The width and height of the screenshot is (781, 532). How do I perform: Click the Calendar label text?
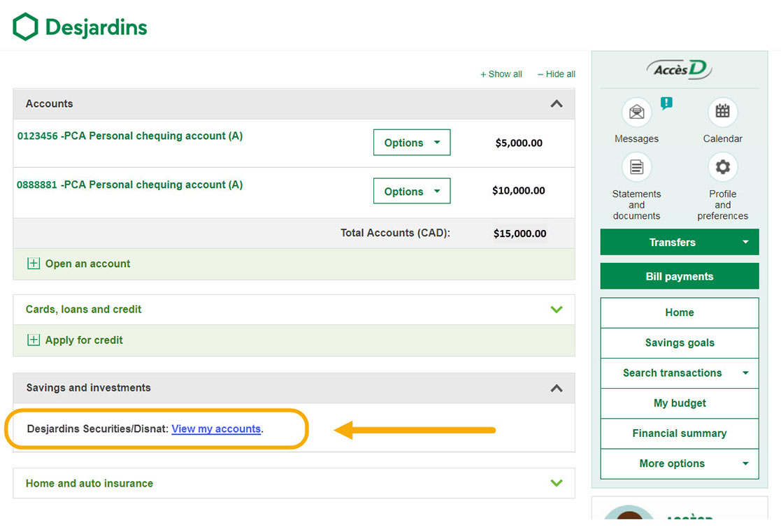click(722, 138)
